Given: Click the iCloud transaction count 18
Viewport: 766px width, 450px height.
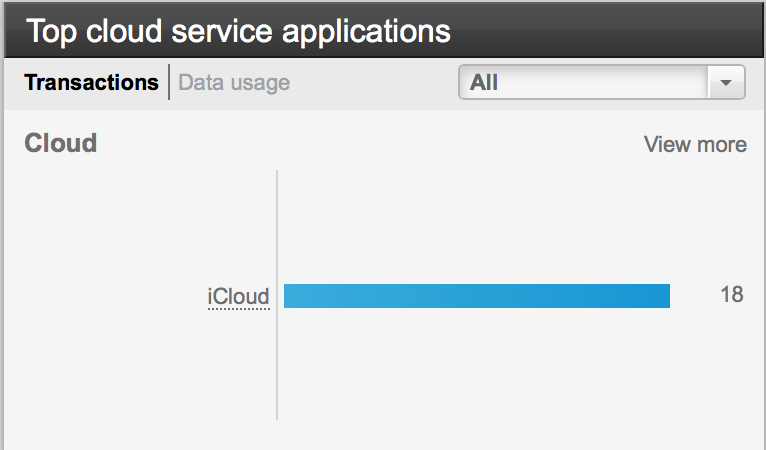Looking at the screenshot, I should (731, 295).
